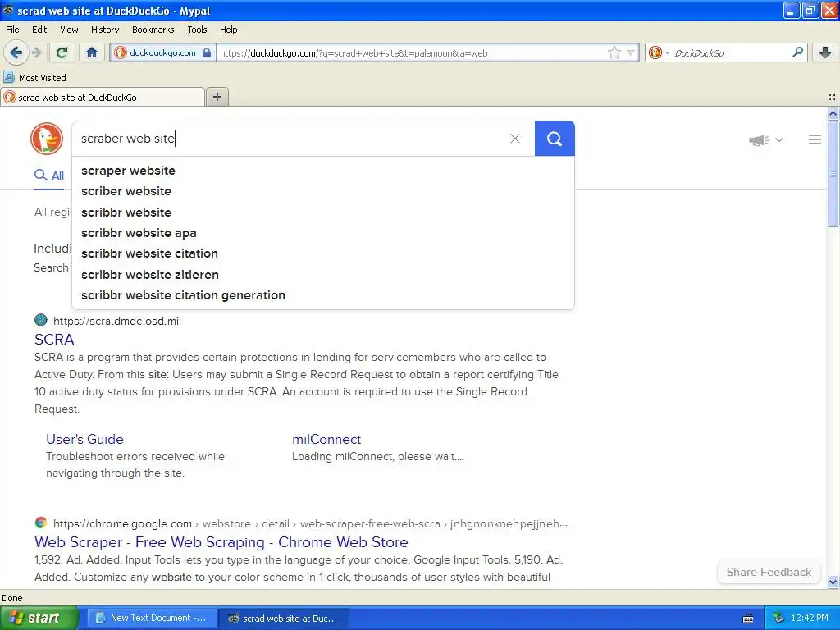Click the scrollbar up arrow
The image size is (840, 630).
[x=833, y=113]
